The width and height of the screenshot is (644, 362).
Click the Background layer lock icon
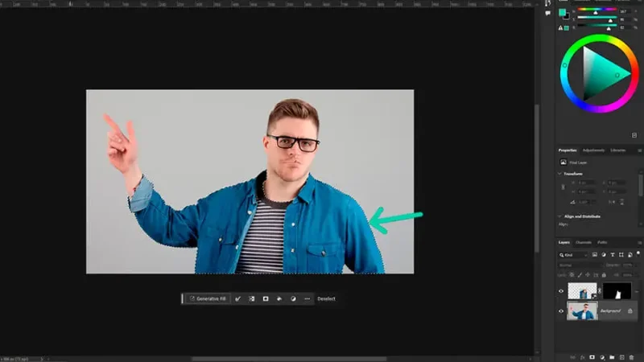point(630,311)
